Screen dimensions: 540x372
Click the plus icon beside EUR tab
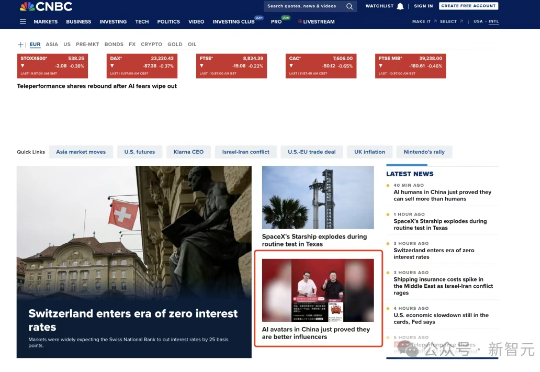20,44
